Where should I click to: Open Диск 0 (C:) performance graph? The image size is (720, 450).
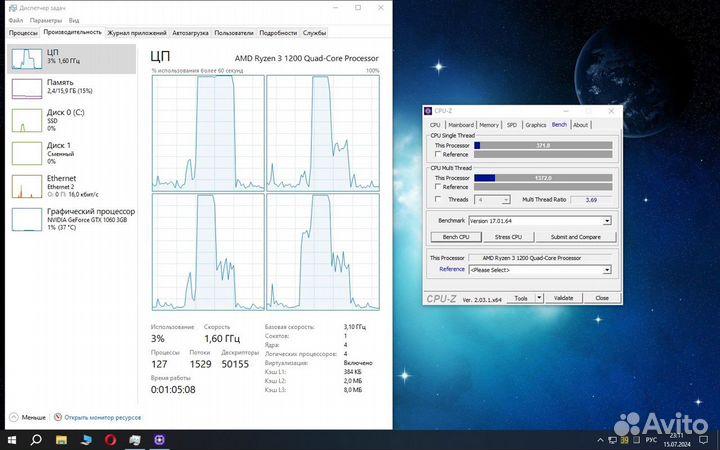coord(24,120)
